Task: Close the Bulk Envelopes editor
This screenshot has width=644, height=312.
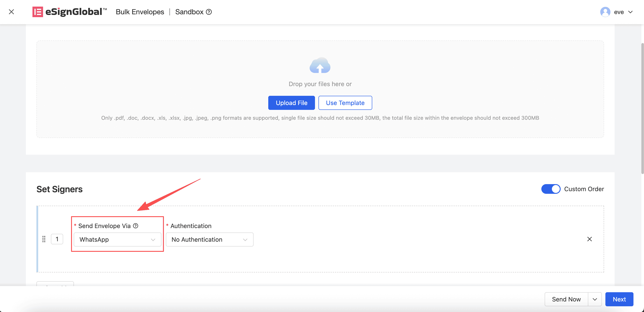Action: coord(11,12)
